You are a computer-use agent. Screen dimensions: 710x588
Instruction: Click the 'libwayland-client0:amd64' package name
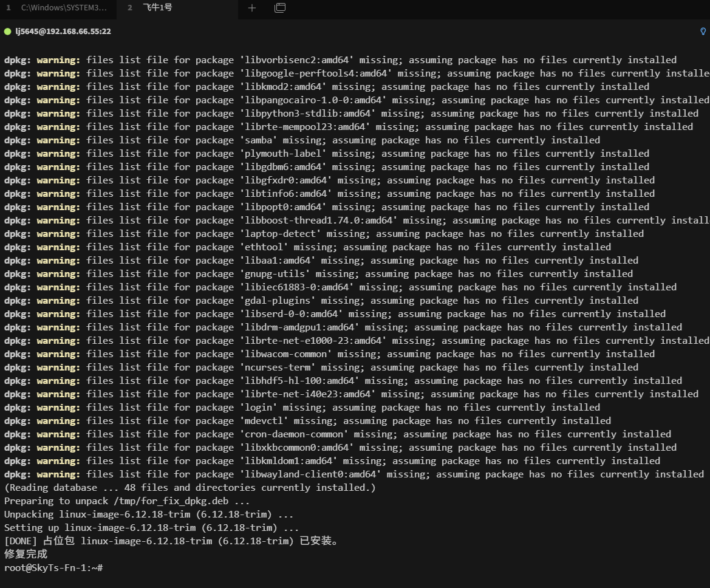tap(310, 474)
